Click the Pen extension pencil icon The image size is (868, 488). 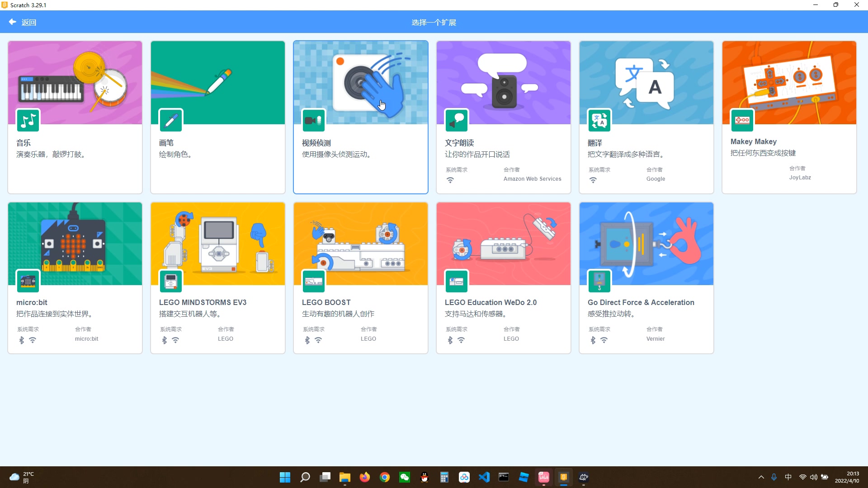(171, 121)
